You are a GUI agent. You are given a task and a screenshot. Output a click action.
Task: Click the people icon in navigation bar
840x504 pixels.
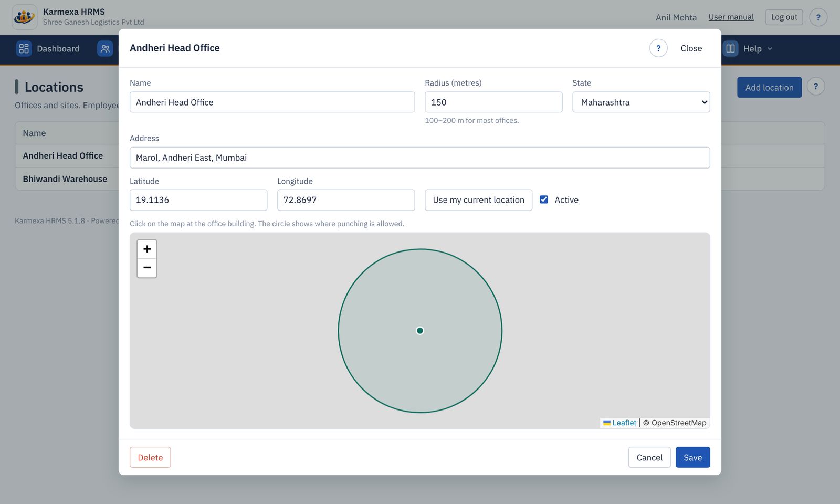coord(105,49)
